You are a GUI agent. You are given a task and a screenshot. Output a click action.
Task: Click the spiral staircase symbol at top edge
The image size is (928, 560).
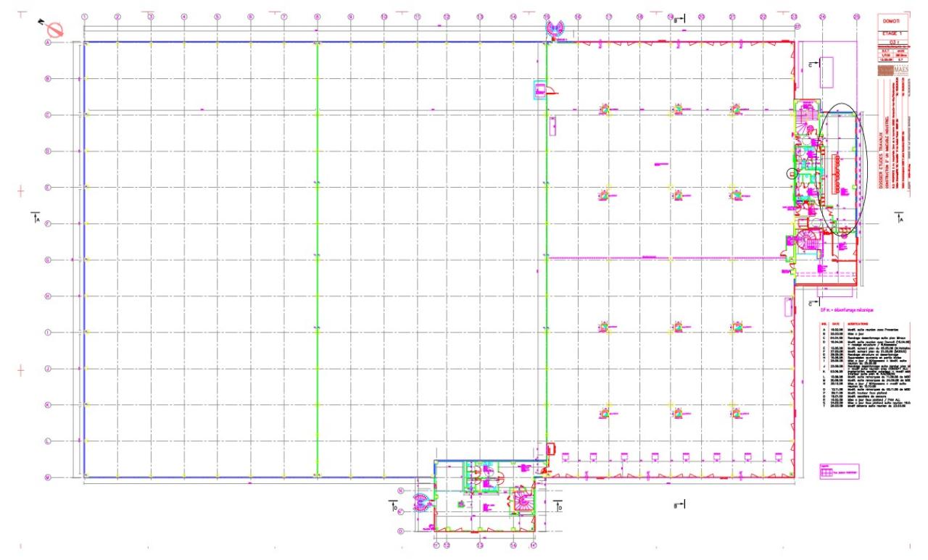557,28
